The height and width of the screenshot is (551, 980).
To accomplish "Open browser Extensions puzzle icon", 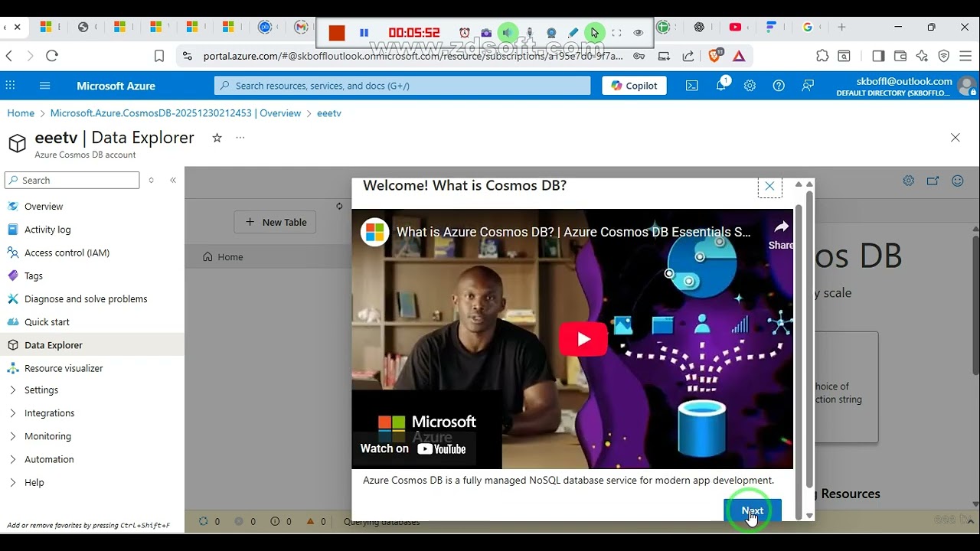I will point(822,56).
